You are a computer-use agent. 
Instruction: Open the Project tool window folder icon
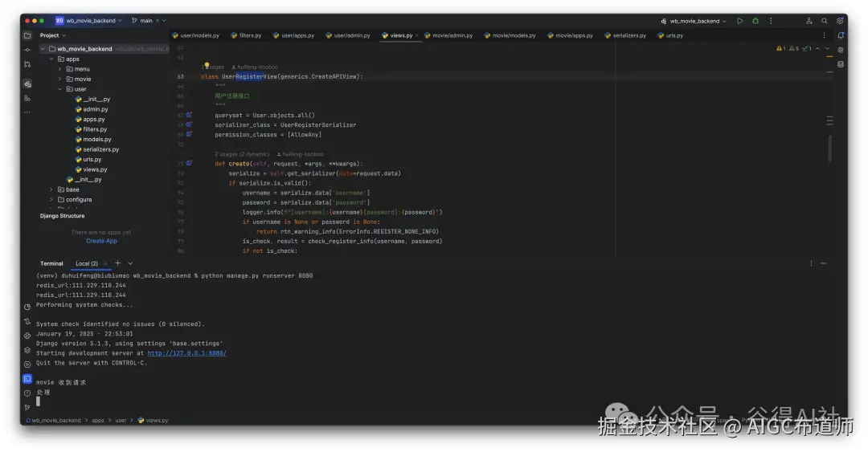(27, 35)
